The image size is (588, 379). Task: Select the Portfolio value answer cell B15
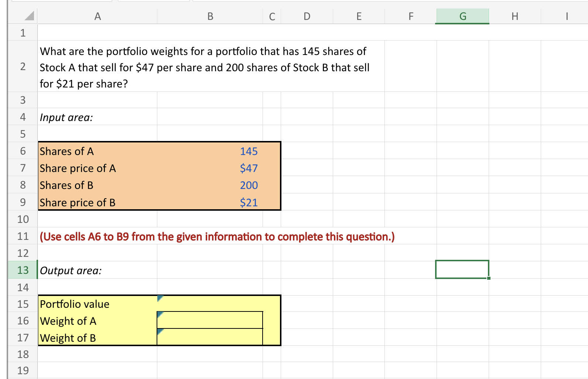pyautogui.click(x=210, y=304)
